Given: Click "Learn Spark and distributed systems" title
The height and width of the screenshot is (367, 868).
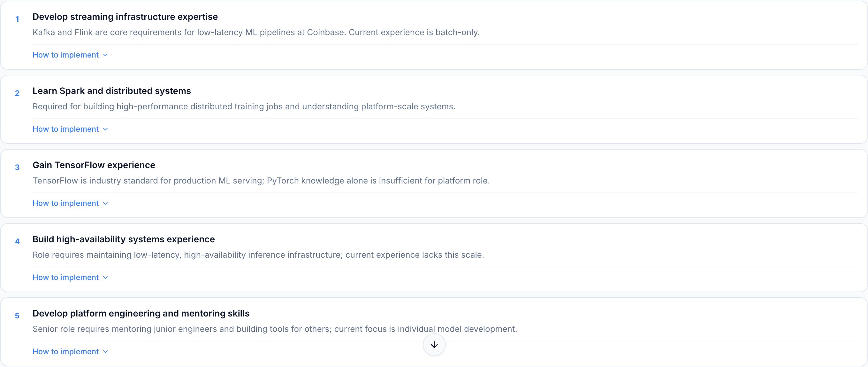Looking at the screenshot, I should [111, 90].
